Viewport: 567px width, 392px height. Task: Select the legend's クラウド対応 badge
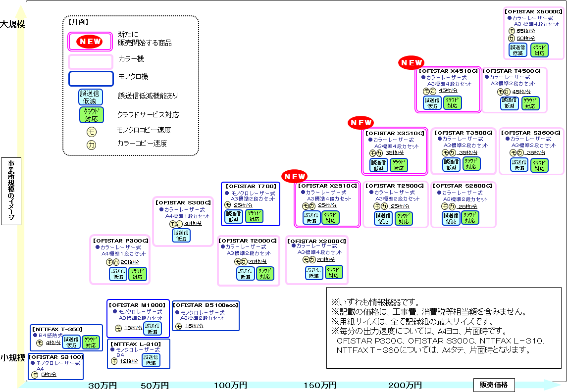point(92,115)
